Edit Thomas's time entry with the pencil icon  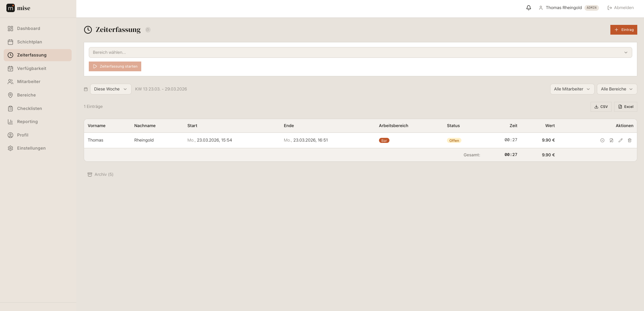(x=620, y=141)
